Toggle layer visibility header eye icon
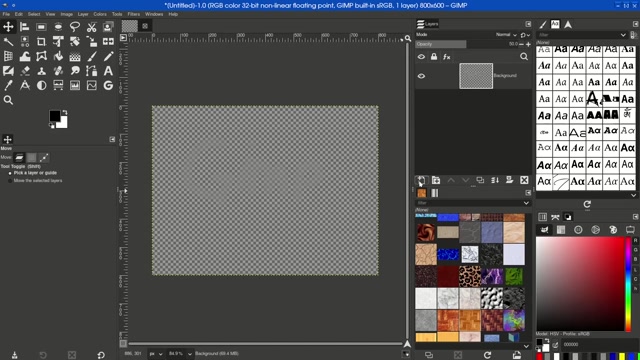This screenshot has width=640, height=360. pyautogui.click(x=421, y=57)
